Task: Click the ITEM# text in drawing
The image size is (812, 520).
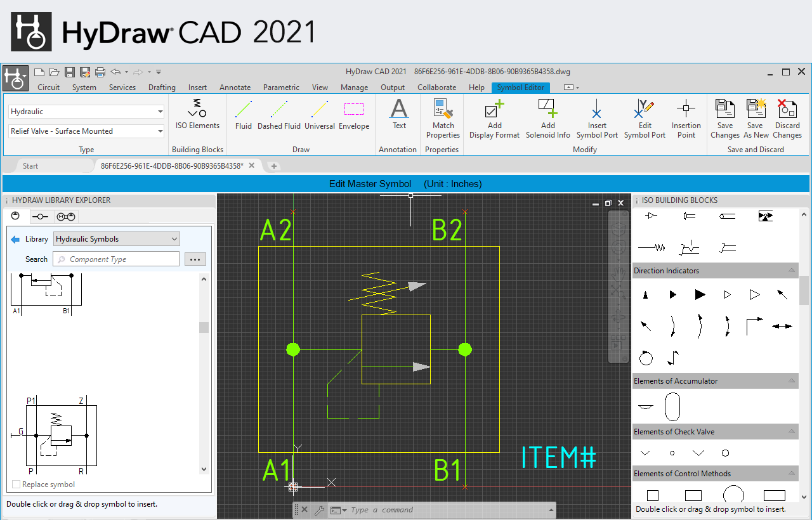Action: (x=558, y=458)
